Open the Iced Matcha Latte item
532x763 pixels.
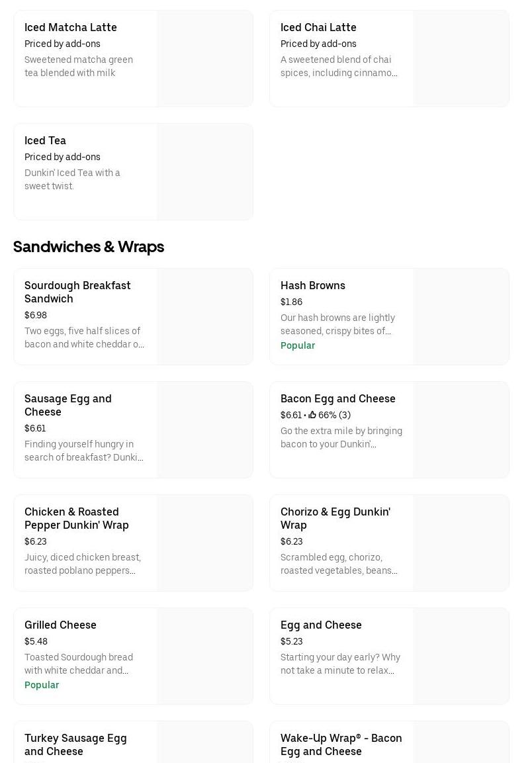[x=71, y=27]
